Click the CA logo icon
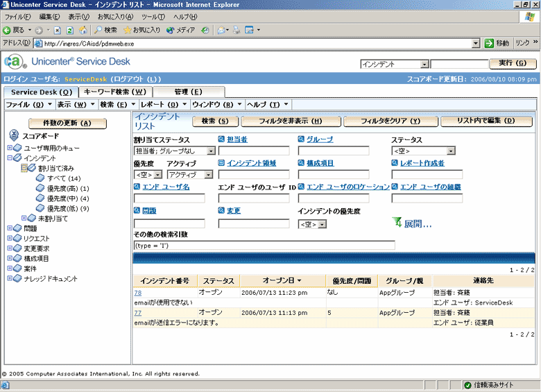 click(x=15, y=62)
